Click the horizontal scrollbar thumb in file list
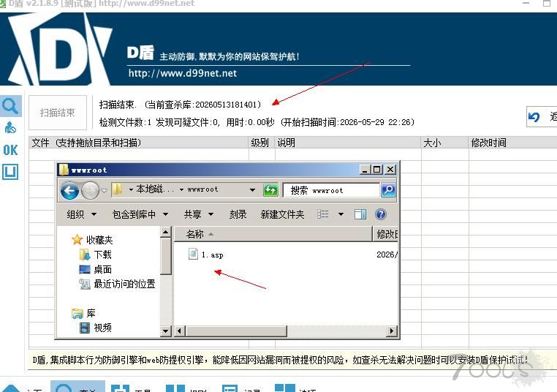The image size is (557, 392). pyautogui.click(x=236, y=331)
